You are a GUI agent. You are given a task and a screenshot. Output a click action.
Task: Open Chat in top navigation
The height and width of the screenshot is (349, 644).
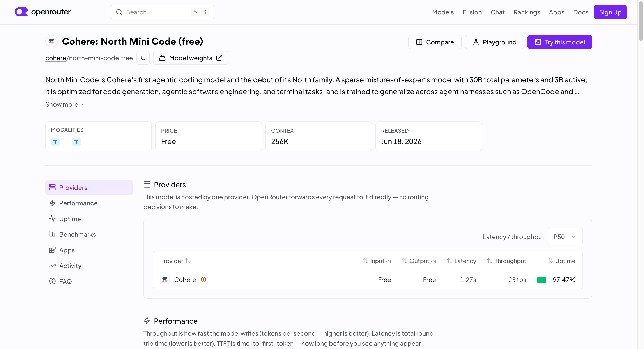[x=497, y=12]
